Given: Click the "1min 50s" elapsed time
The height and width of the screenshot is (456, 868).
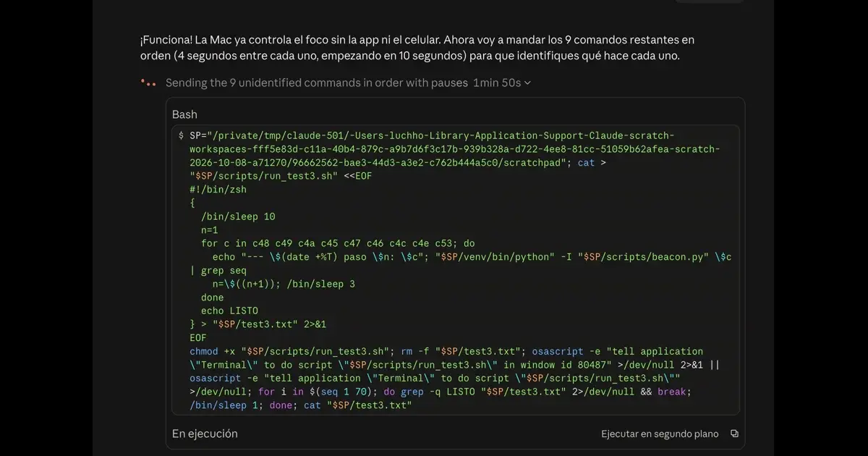Looking at the screenshot, I should (497, 83).
